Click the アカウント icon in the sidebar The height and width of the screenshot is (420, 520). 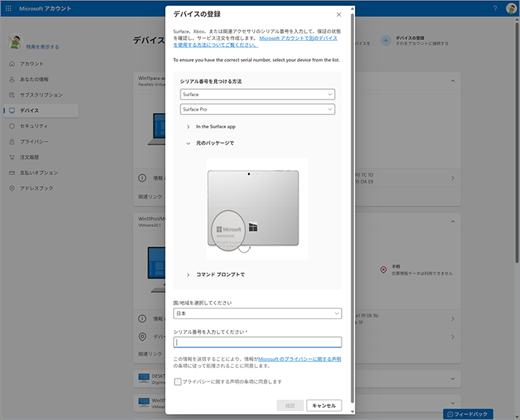pos(12,64)
